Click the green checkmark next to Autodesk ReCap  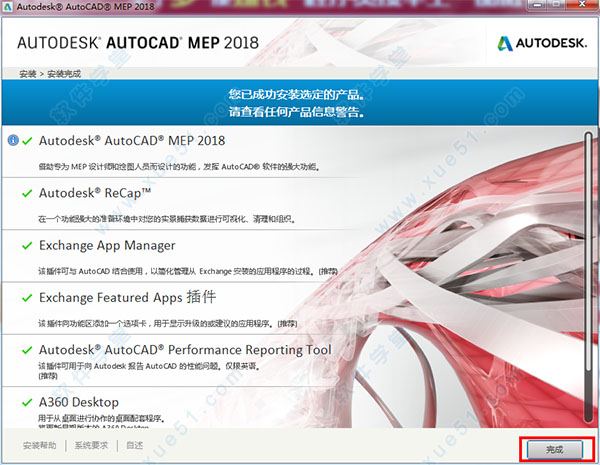[x=27, y=193]
